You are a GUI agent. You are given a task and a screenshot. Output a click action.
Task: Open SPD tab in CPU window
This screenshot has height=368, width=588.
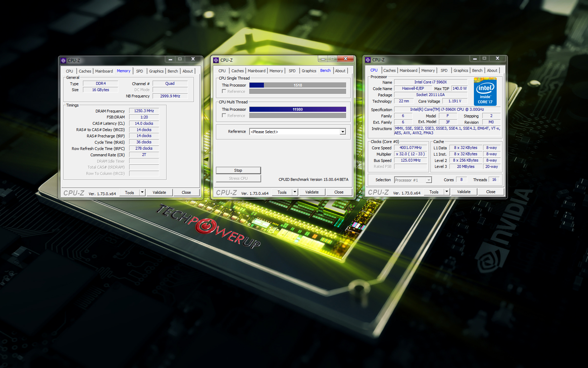(444, 70)
